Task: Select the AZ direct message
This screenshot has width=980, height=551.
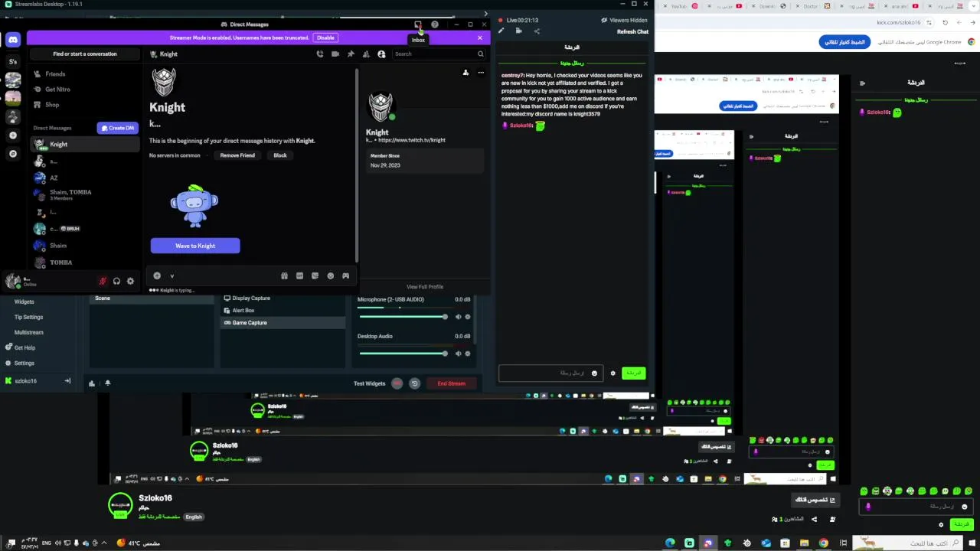Action: coord(84,178)
